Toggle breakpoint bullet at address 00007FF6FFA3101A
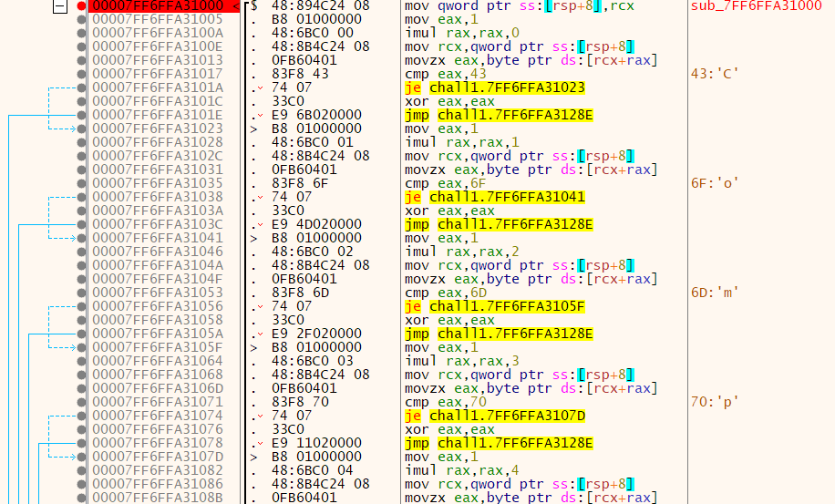Viewport: 835px width, 504px height. (81, 87)
